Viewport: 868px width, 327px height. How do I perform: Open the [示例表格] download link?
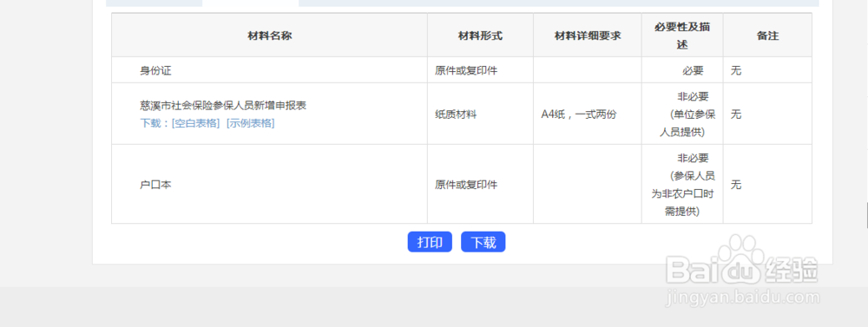(x=250, y=123)
